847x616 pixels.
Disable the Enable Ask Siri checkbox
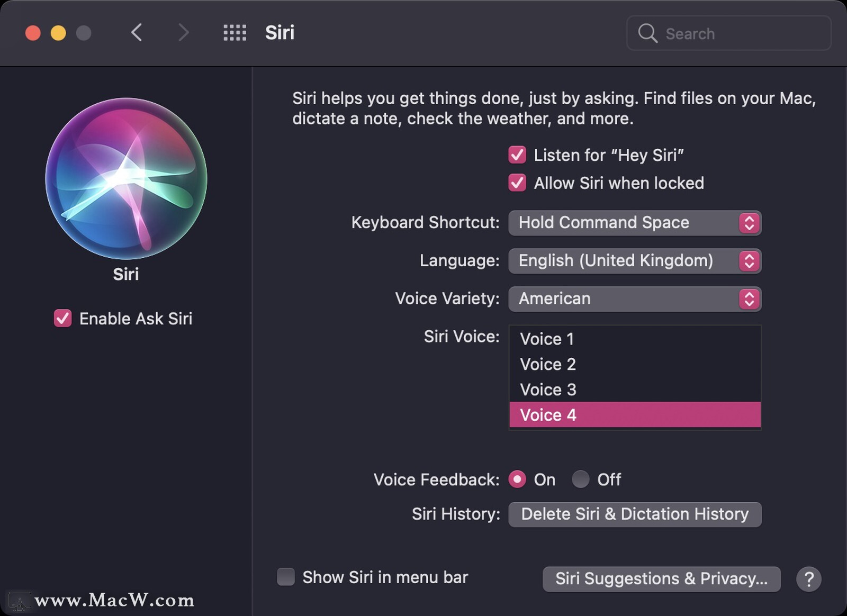(x=62, y=319)
